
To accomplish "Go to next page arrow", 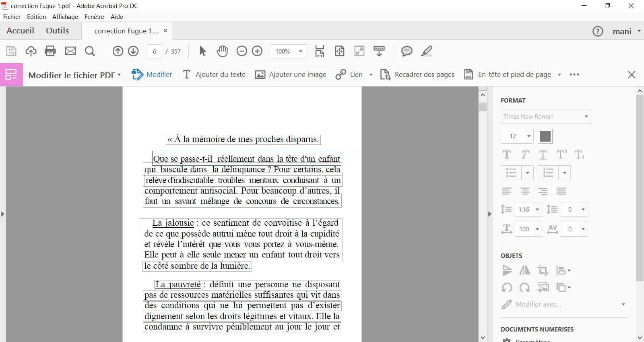I will coord(133,51).
